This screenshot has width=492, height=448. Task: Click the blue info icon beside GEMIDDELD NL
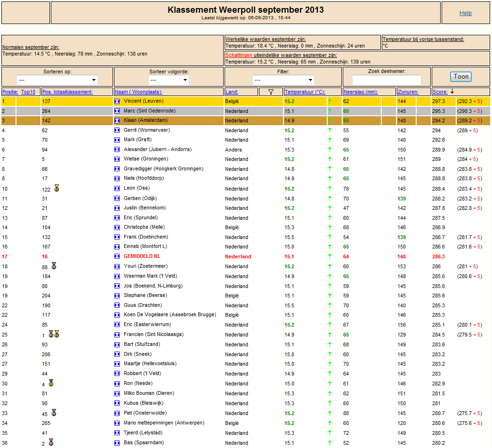pos(117,256)
